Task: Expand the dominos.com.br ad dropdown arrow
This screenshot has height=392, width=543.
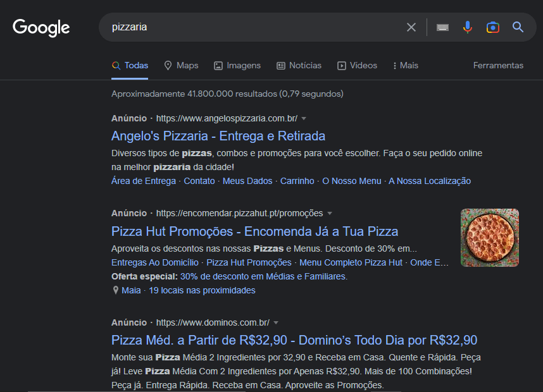Action: pos(276,323)
